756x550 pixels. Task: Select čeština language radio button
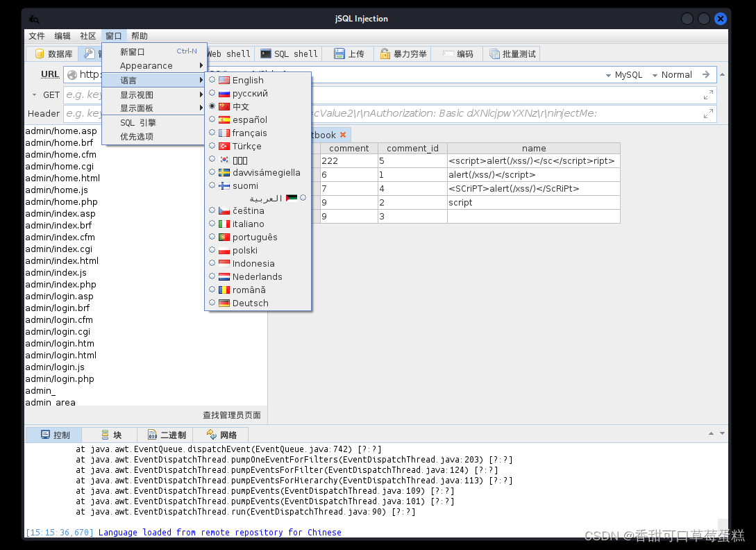[x=212, y=210]
